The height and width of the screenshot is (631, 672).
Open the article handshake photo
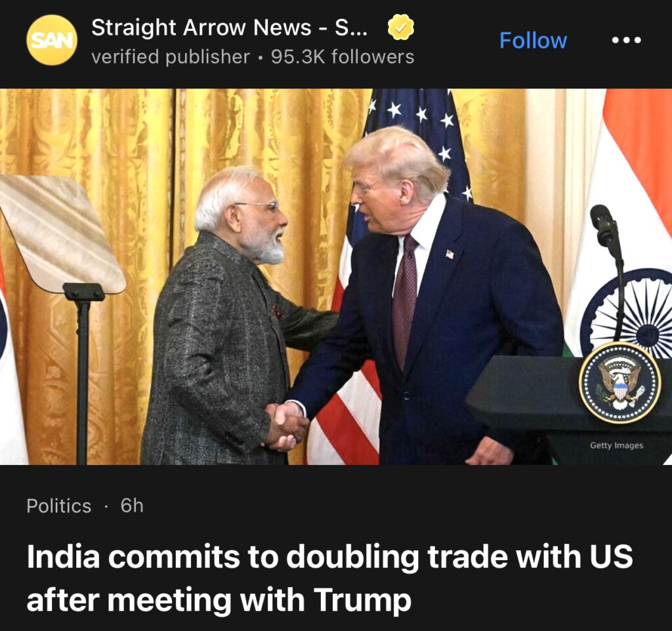(x=336, y=277)
